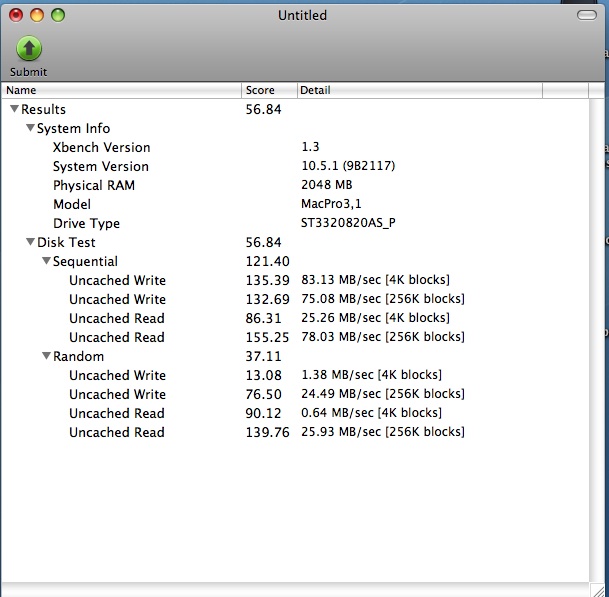Select the Model row
609x597 pixels.
tap(295, 204)
